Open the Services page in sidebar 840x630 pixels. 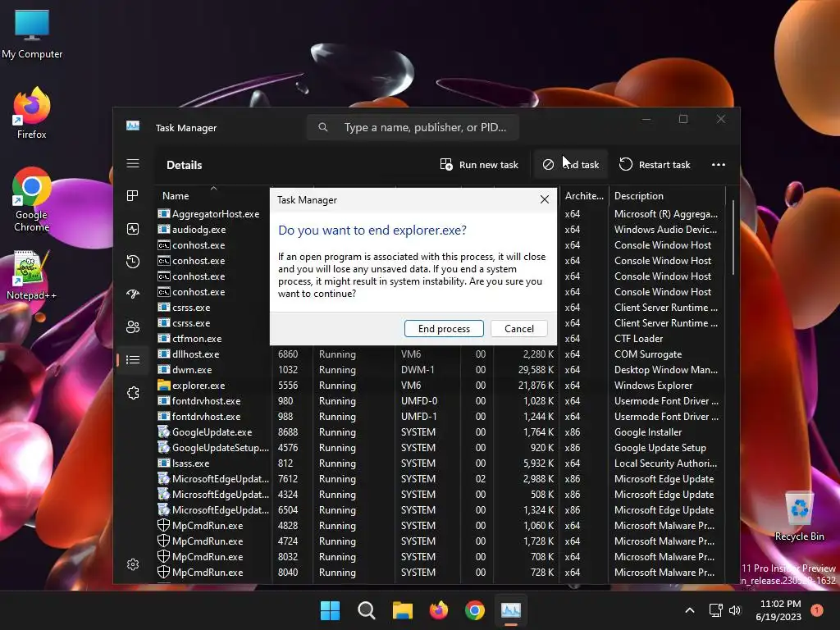pos(133,393)
